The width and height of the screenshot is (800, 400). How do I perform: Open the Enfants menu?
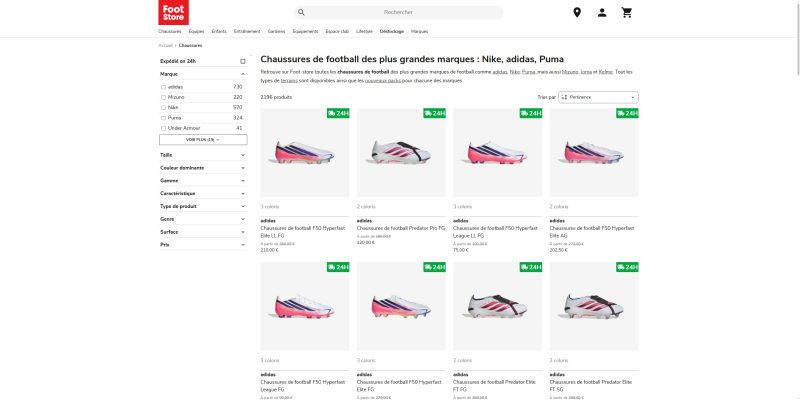coord(219,32)
